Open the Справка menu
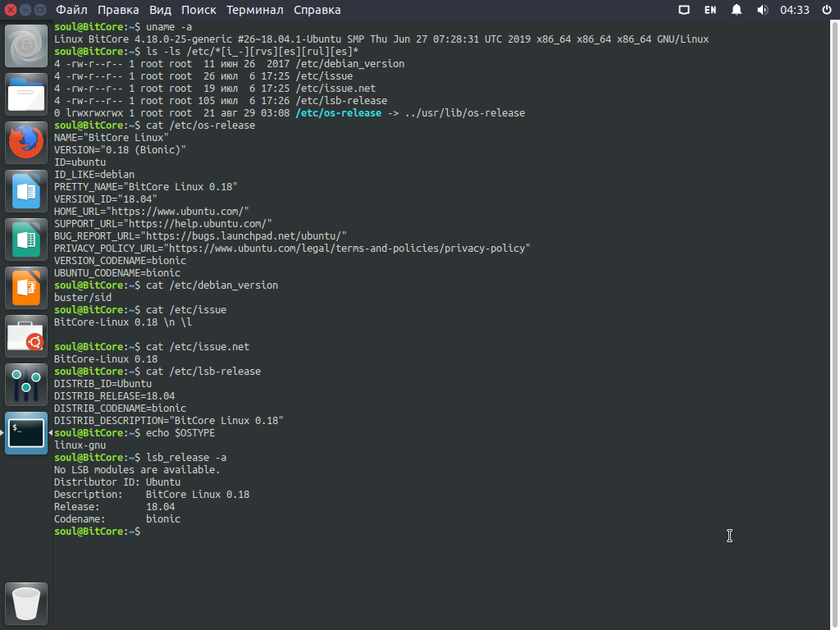Viewport: 840px width, 630px height. [x=317, y=10]
